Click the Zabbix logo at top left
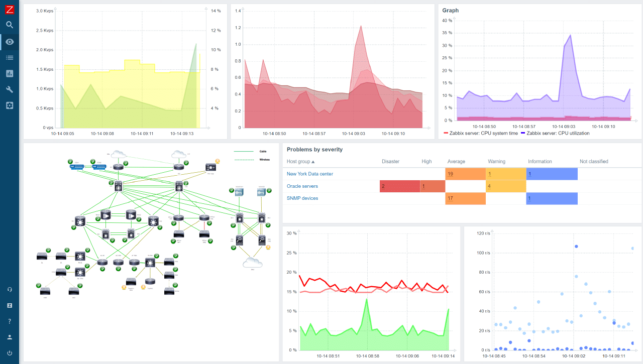This screenshot has width=643, height=364. (x=10, y=9)
